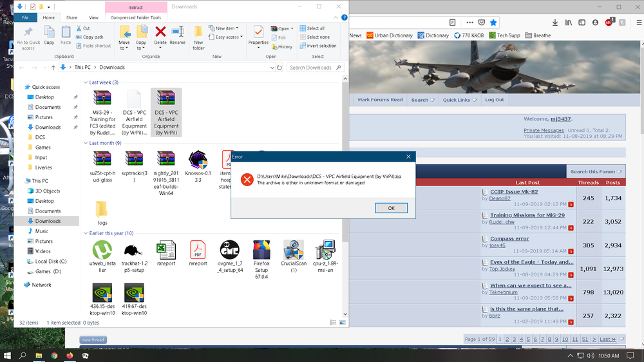
Task: Click the Up arrow navigation button
Action: 53,68
